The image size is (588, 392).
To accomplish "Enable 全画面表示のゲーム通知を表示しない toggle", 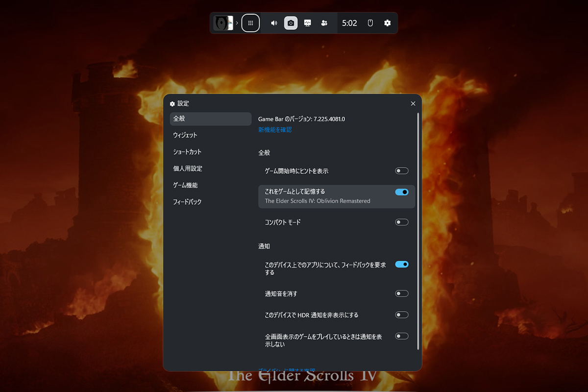I will (402, 336).
